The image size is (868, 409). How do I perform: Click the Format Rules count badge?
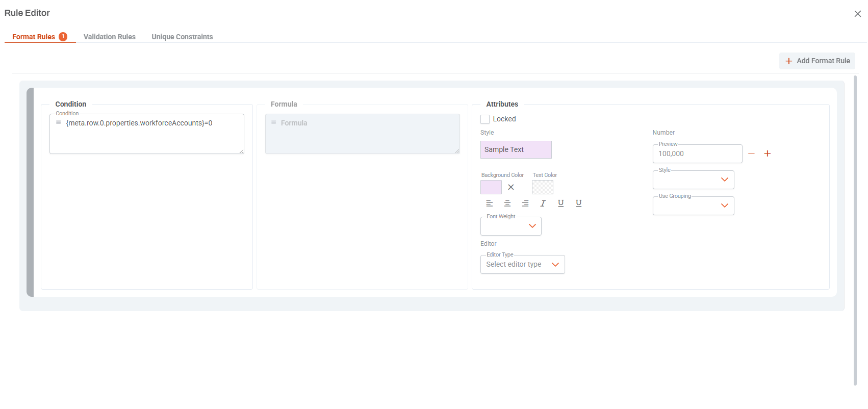pyautogui.click(x=63, y=37)
